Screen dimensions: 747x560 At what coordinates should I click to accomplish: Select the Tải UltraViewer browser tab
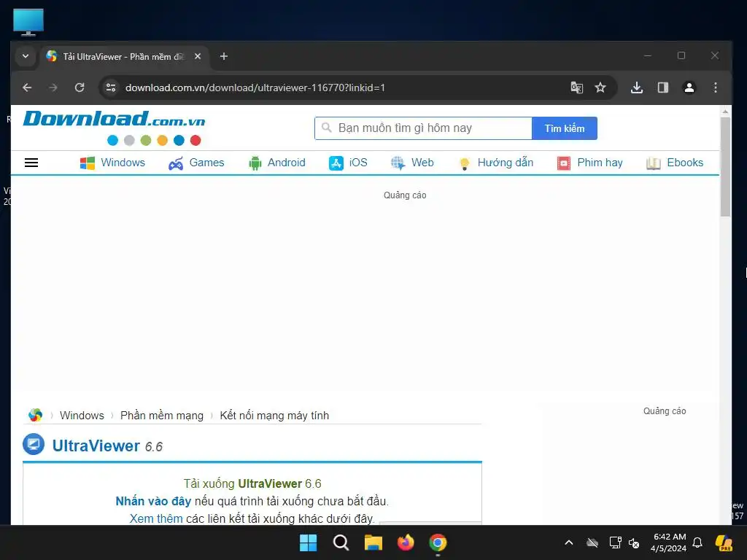[124, 56]
